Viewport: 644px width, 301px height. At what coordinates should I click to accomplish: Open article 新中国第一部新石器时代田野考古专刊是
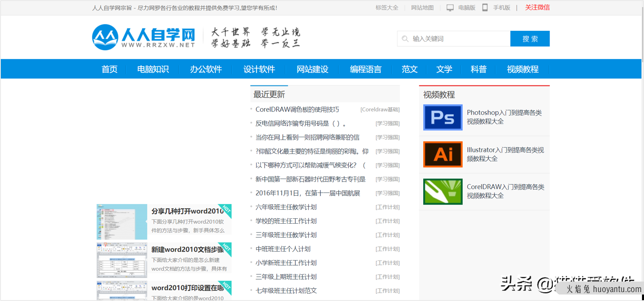pos(311,179)
